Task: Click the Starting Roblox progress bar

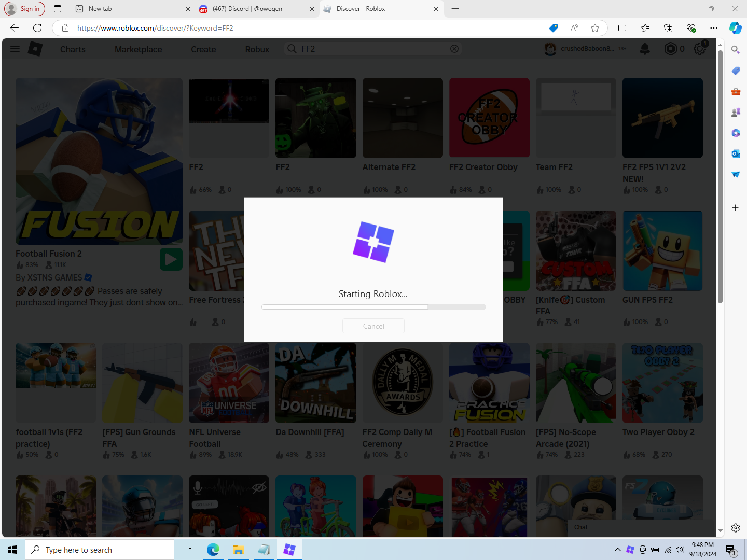Action: [374, 307]
